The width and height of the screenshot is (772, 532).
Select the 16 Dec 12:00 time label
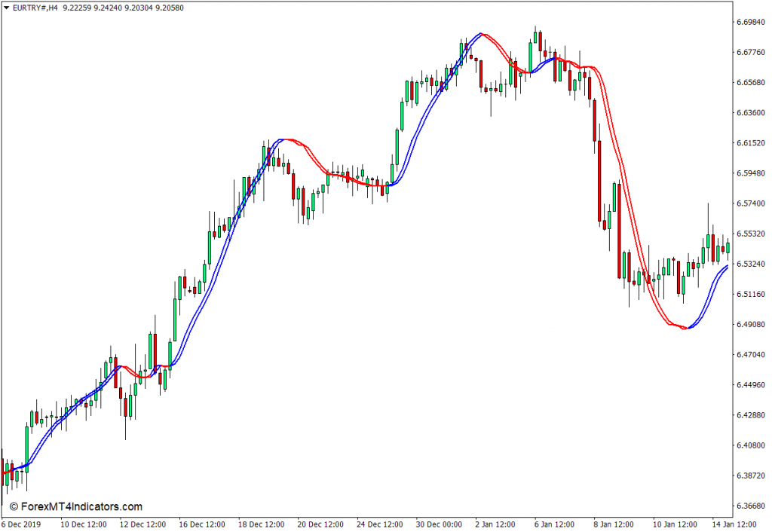203,524
